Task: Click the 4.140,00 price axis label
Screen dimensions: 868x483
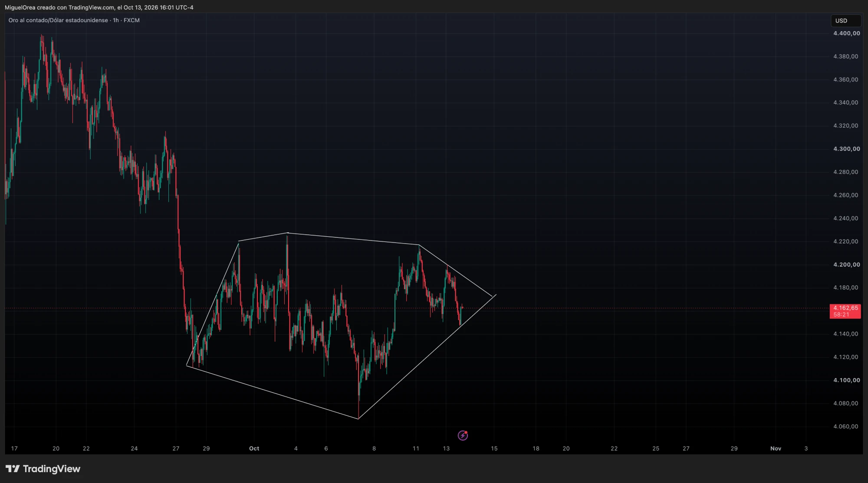Action: click(x=845, y=334)
